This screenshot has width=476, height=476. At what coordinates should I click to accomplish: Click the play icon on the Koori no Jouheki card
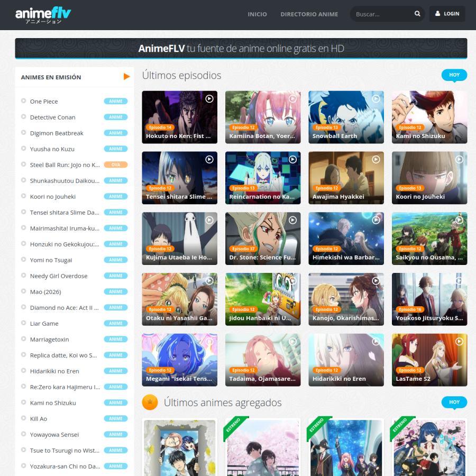(459, 159)
